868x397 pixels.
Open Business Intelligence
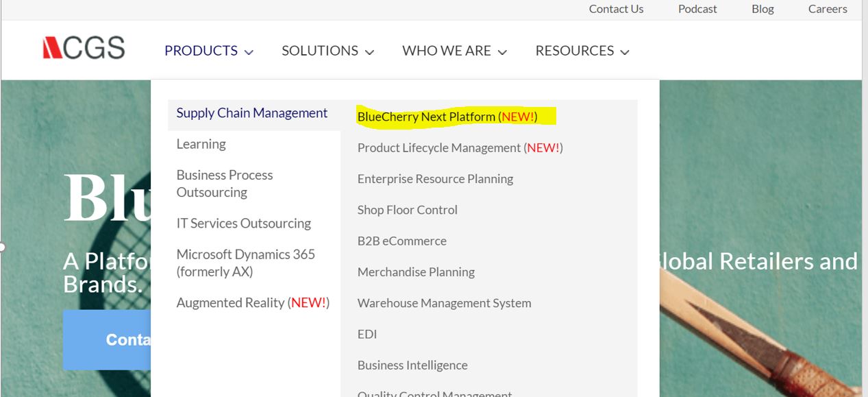(x=412, y=365)
